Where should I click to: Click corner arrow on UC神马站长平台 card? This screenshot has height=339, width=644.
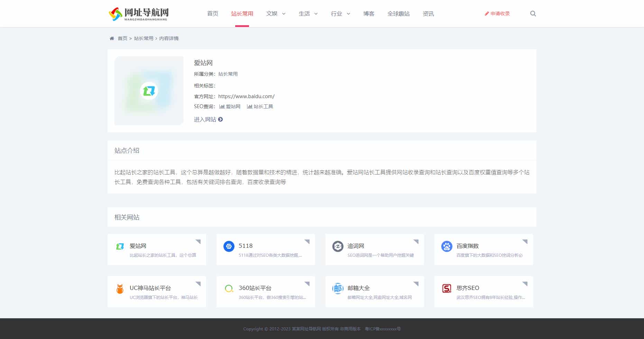tap(199, 283)
